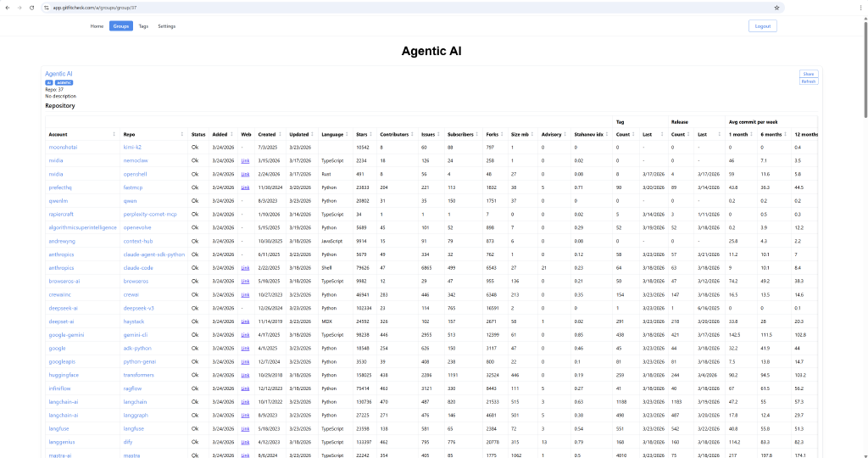Click the sort icon beside Added
This screenshot has height=458, width=868.
point(232,135)
